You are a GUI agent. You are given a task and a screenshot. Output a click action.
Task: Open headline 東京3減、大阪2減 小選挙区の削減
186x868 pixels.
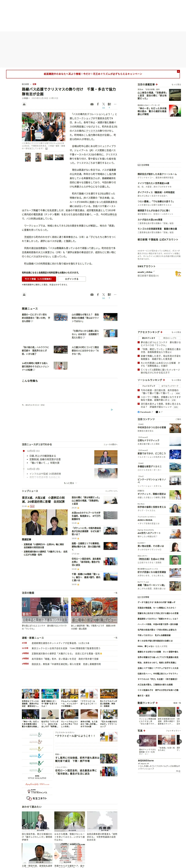click(44, 500)
